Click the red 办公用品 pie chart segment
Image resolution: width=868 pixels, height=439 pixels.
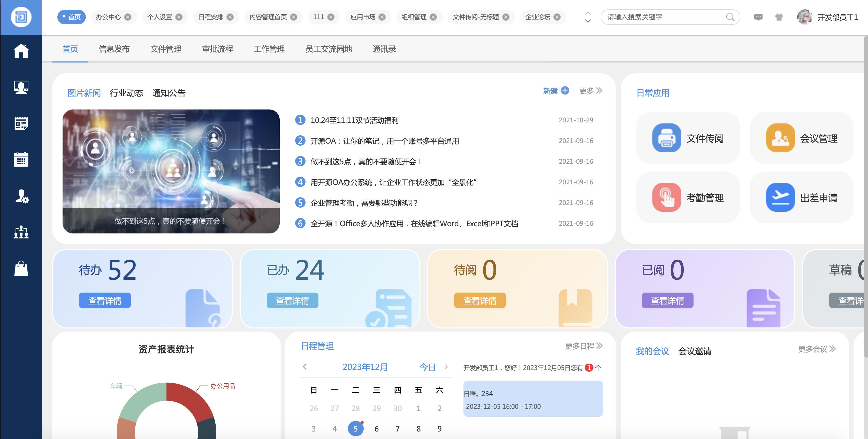point(191,401)
